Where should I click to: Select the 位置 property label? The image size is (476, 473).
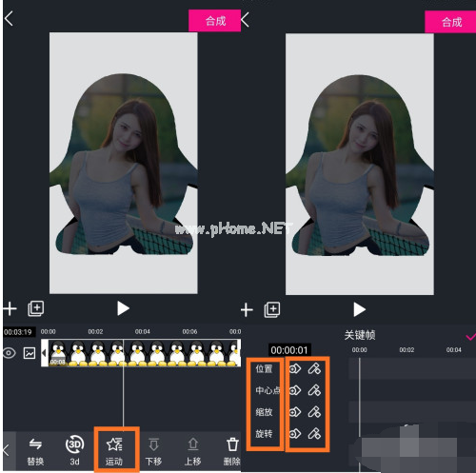[x=264, y=369]
